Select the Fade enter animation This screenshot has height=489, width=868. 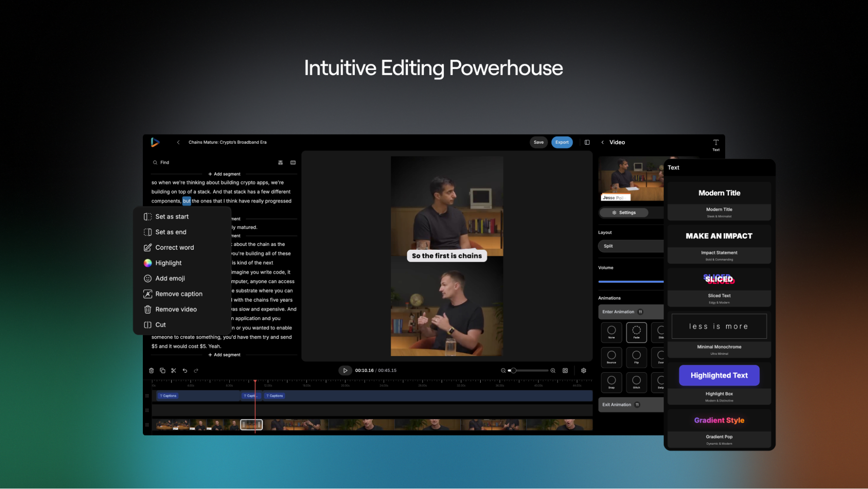tap(637, 332)
